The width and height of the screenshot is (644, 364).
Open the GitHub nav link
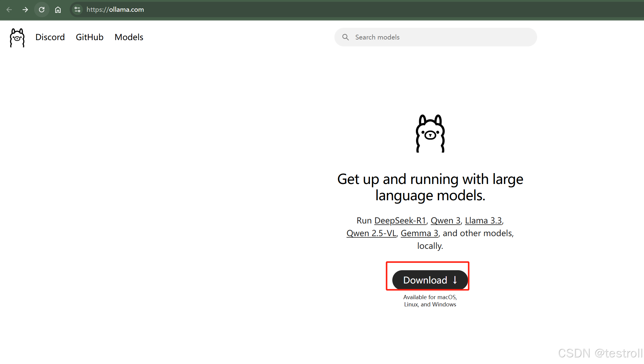pyautogui.click(x=90, y=37)
